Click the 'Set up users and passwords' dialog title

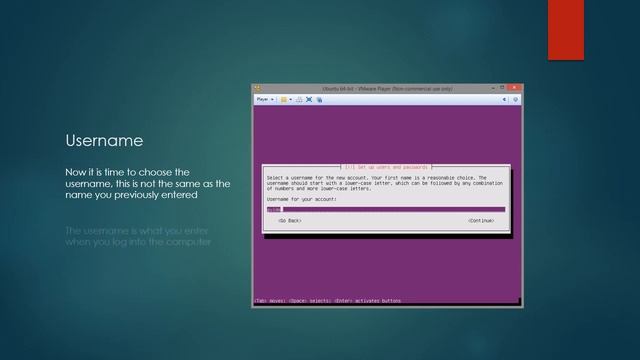(x=386, y=167)
